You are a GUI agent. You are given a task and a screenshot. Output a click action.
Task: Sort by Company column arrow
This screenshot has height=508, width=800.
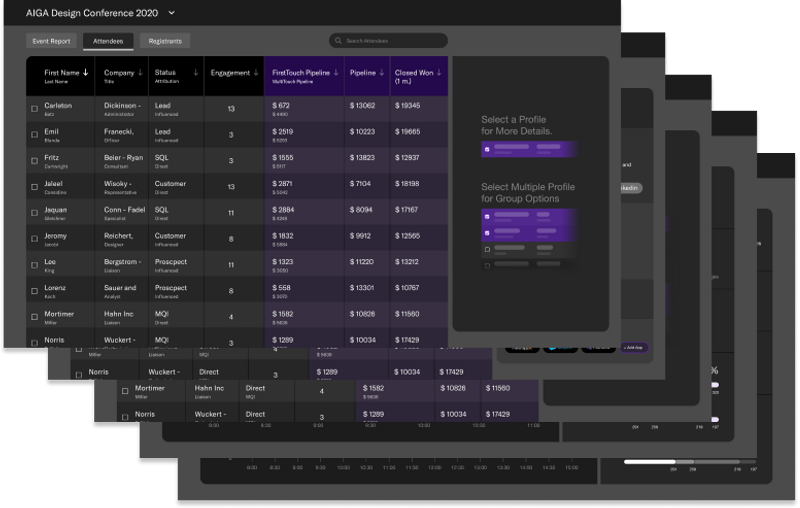[x=140, y=72]
